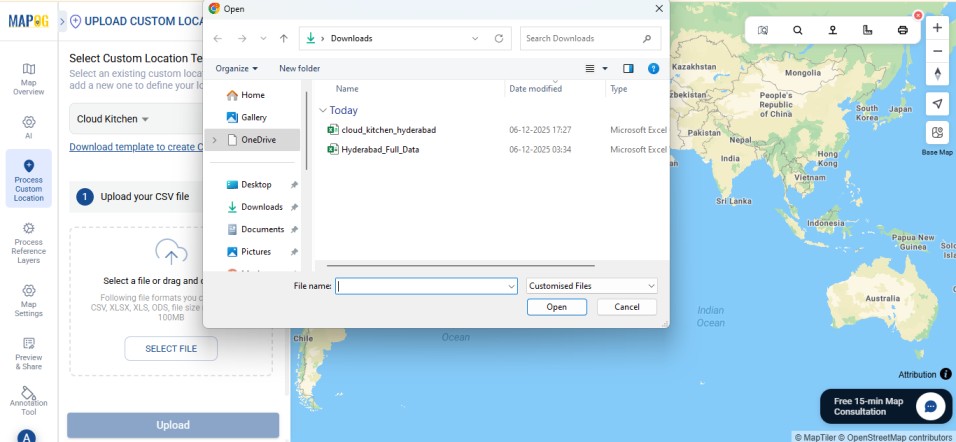Sort files by the Type column
This screenshot has width=956, height=442.
(x=619, y=89)
